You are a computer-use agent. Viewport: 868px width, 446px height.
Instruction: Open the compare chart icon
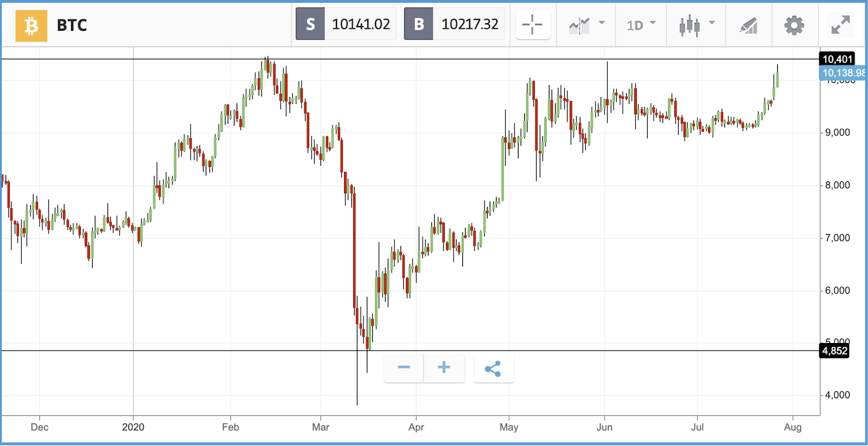click(579, 25)
